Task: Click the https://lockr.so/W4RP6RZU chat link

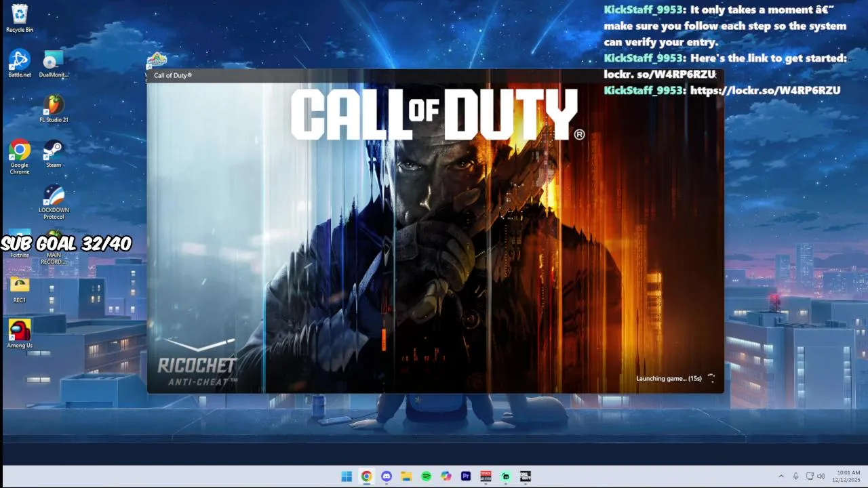Action: click(765, 90)
